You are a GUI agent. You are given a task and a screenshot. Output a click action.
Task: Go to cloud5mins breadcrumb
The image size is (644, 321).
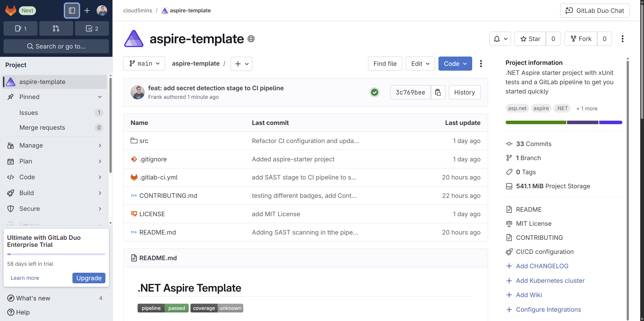138,11
